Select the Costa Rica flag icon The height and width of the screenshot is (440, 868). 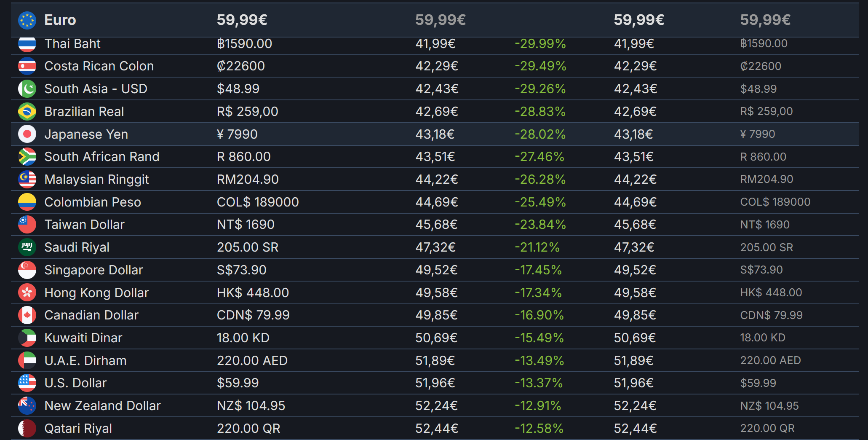click(27, 66)
